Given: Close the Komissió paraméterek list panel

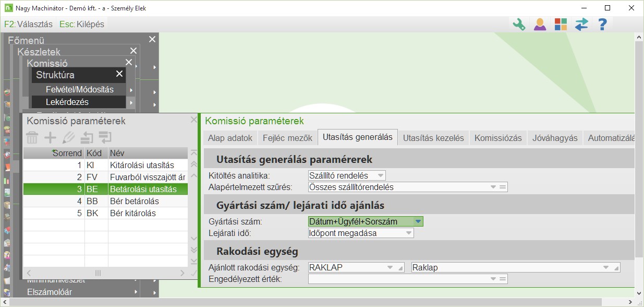Looking at the screenshot, I should (194, 120).
